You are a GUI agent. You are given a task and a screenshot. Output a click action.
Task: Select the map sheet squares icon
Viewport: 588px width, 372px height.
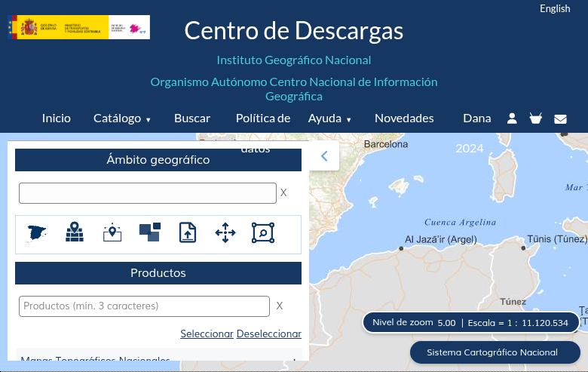click(x=149, y=233)
